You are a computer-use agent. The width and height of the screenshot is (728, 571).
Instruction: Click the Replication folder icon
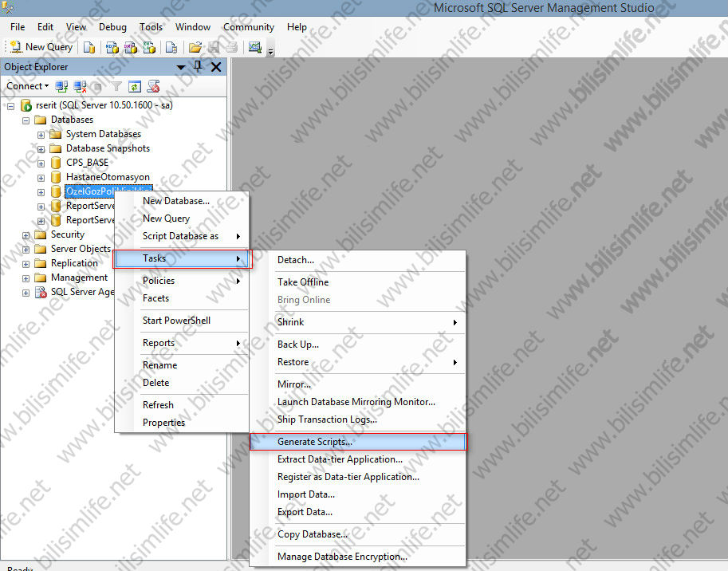click(x=41, y=263)
